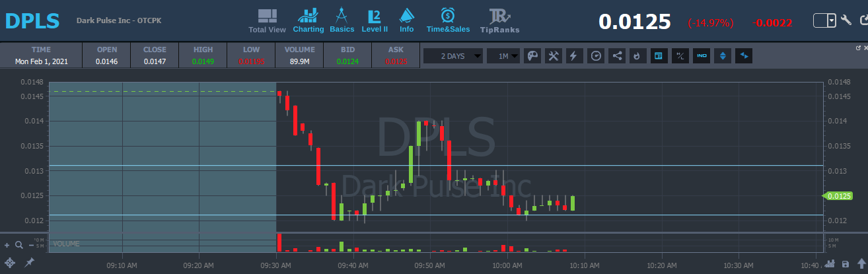Image resolution: width=868 pixels, height=274 pixels.
Task: Click the up arrow icon bottom right
Action: pyautogui.click(x=860, y=263)
